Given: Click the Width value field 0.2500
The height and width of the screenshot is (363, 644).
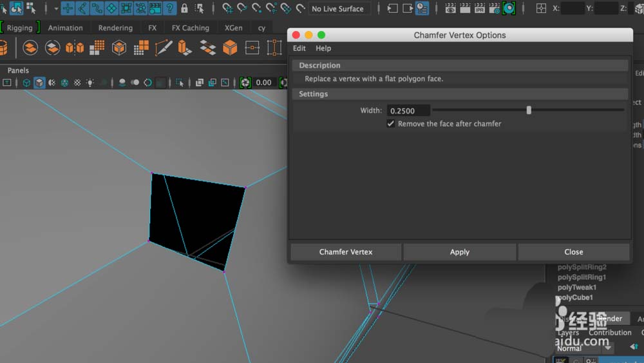Looking at the screenshot, I should pos(408,111).
